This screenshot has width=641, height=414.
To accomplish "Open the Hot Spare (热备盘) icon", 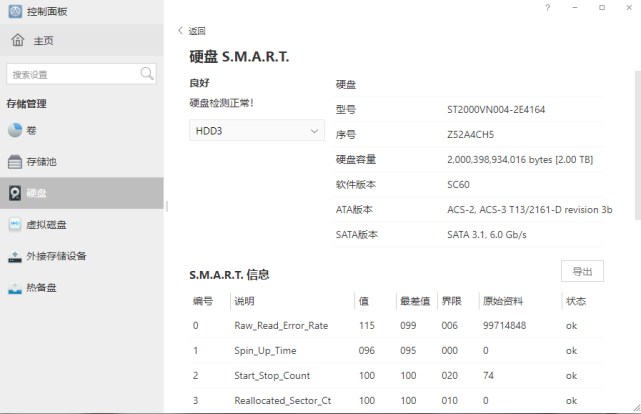I will click(x=15, y=288).
